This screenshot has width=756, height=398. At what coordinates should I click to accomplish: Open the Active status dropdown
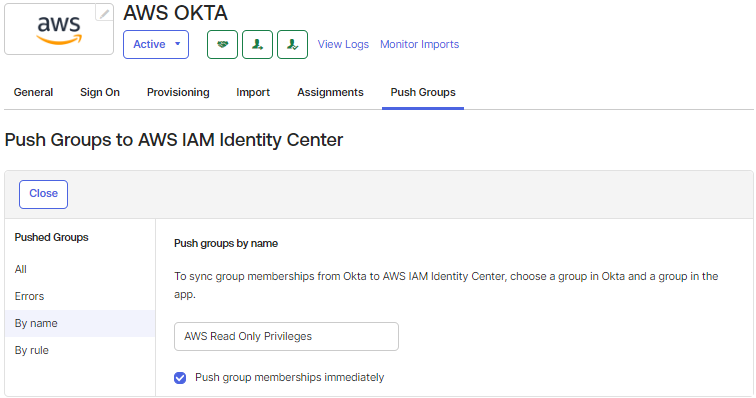tap(156, 44)
